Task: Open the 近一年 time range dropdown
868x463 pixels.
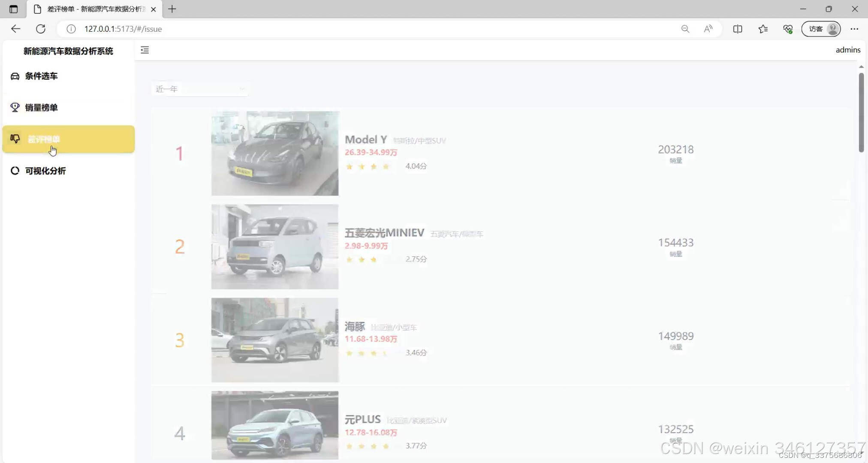Action: point(200,89)
